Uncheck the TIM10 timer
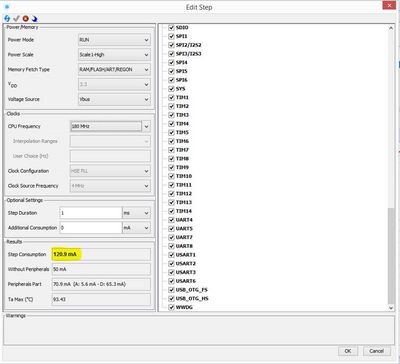 [171, 176]
